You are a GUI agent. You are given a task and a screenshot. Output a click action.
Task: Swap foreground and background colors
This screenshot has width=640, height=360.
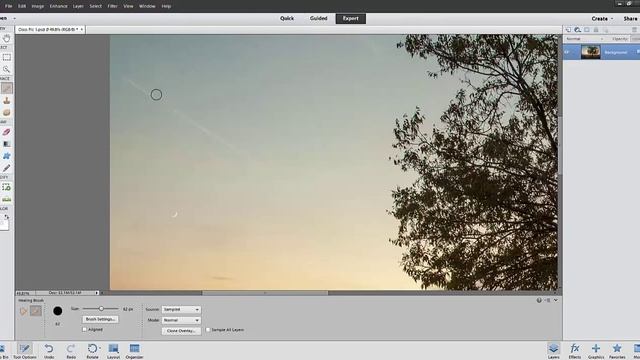pyautogui.click(x=7, y=217)
